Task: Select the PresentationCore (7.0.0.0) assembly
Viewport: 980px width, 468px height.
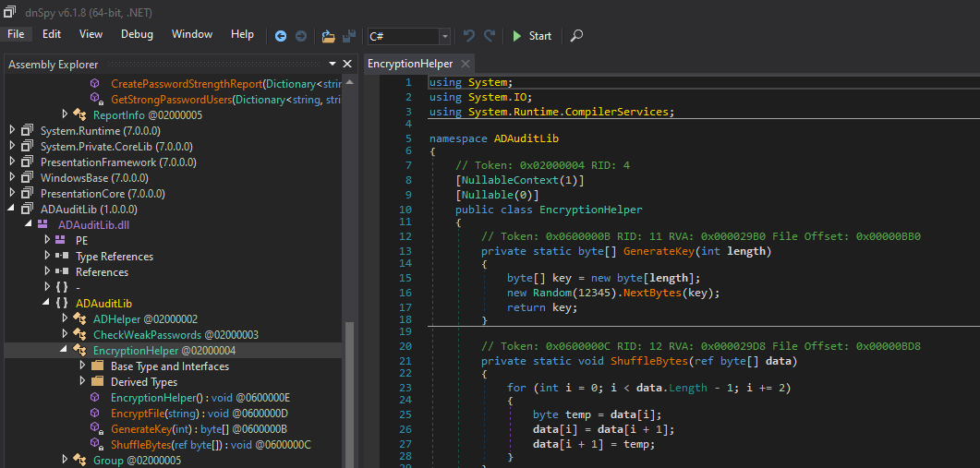Action: tap(103, 193)
